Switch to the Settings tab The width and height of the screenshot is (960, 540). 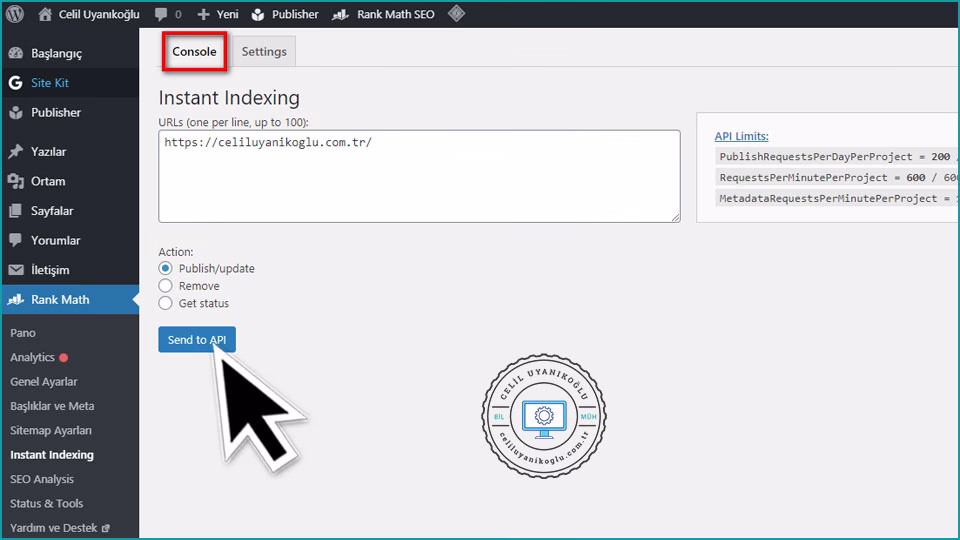click(264, 52)
